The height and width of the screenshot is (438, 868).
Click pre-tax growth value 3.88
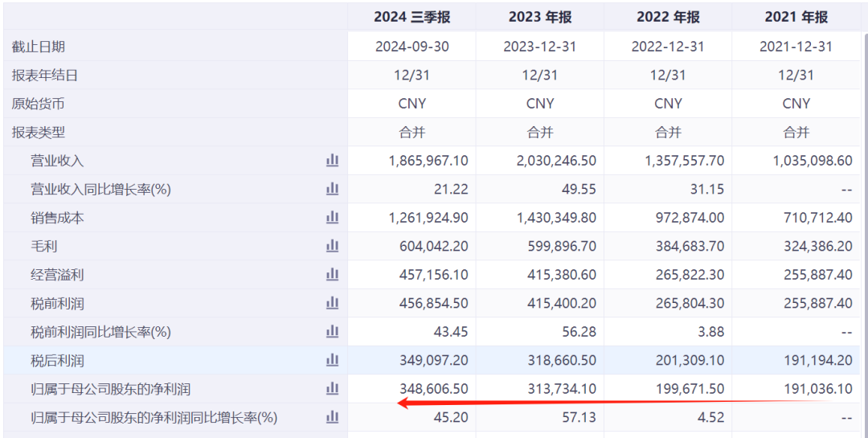pyautogui.click(x=711, y=332)
